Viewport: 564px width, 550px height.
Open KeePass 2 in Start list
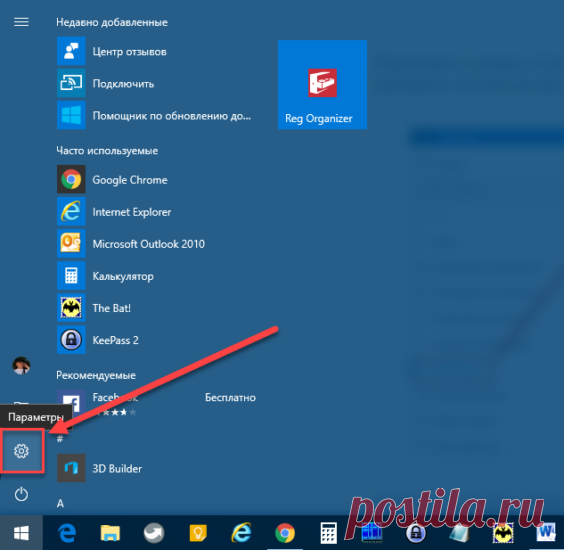pyautogui.click(x=98, y=340)
